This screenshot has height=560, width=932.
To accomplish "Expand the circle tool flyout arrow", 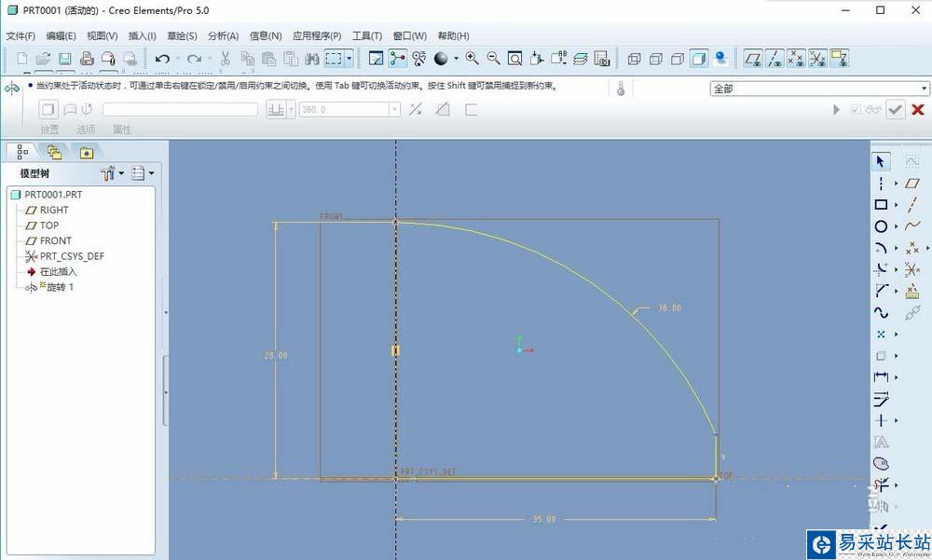I will tap(897, 226).
